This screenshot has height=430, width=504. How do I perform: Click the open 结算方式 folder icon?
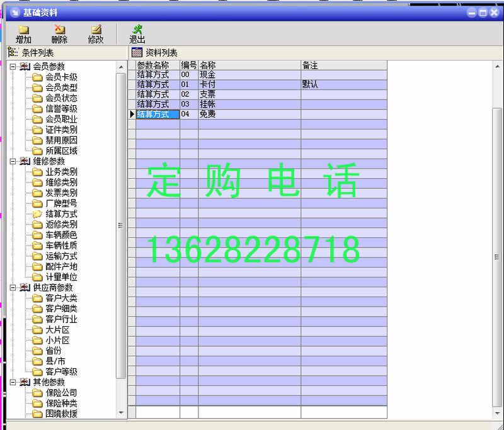click(37, 214)
